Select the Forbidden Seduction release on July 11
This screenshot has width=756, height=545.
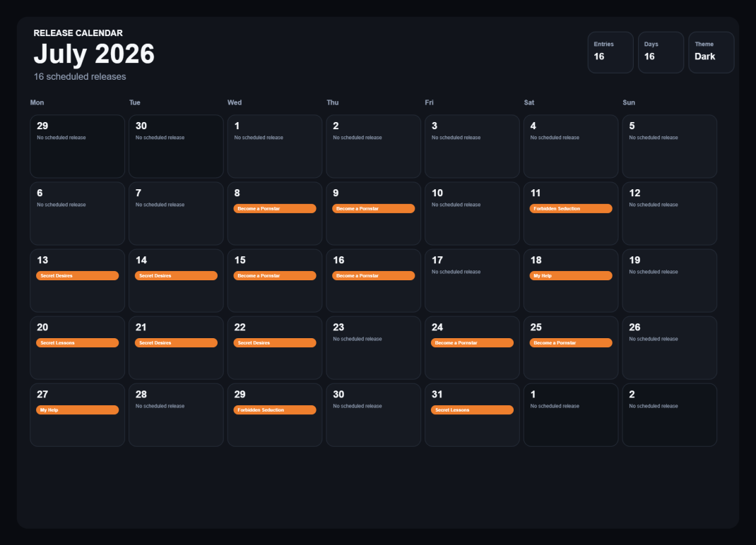[571, 209]
